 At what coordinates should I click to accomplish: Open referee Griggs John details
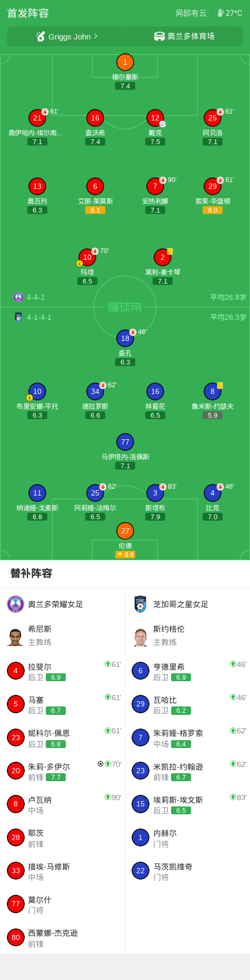pos(66,36)
